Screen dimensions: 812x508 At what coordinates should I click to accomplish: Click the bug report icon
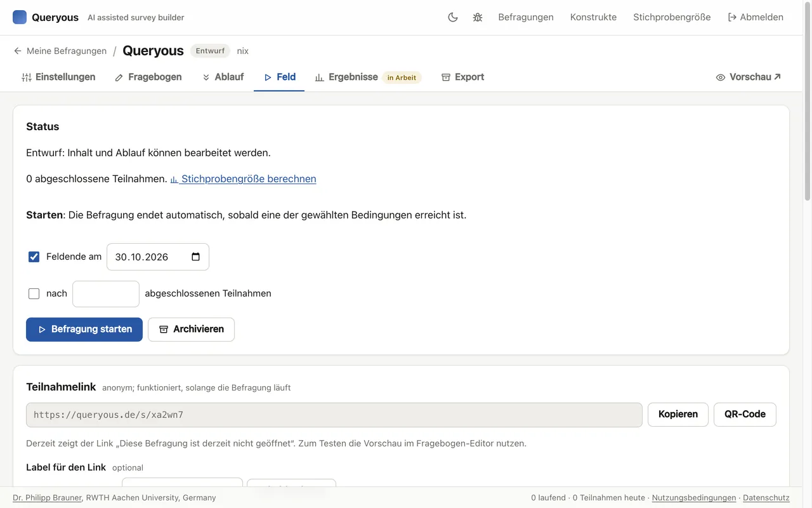tap(478, 17)
